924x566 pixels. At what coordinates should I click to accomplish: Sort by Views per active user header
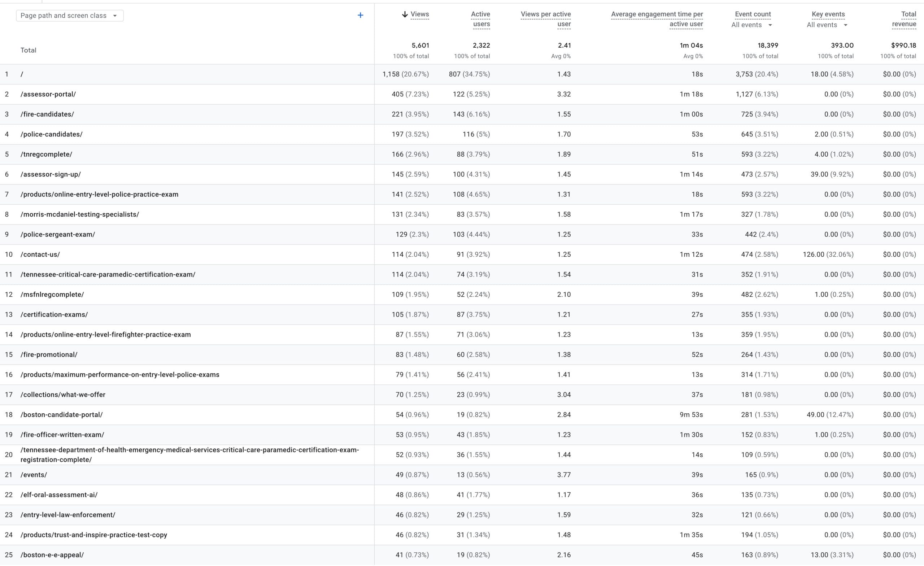[546, 19]
